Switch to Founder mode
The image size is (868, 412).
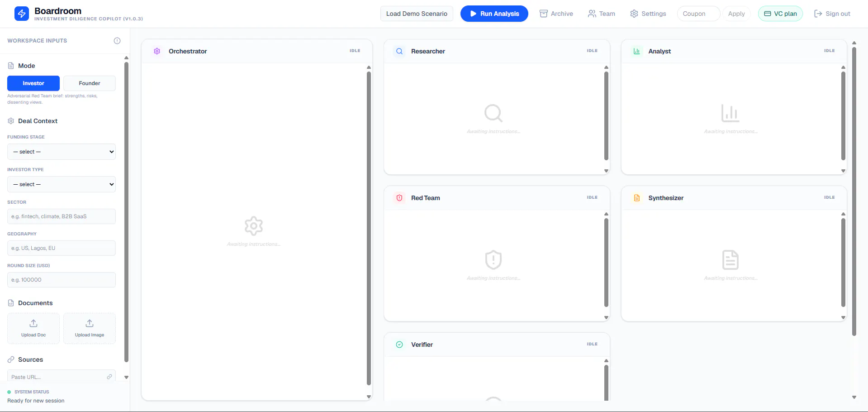[90, 83]
